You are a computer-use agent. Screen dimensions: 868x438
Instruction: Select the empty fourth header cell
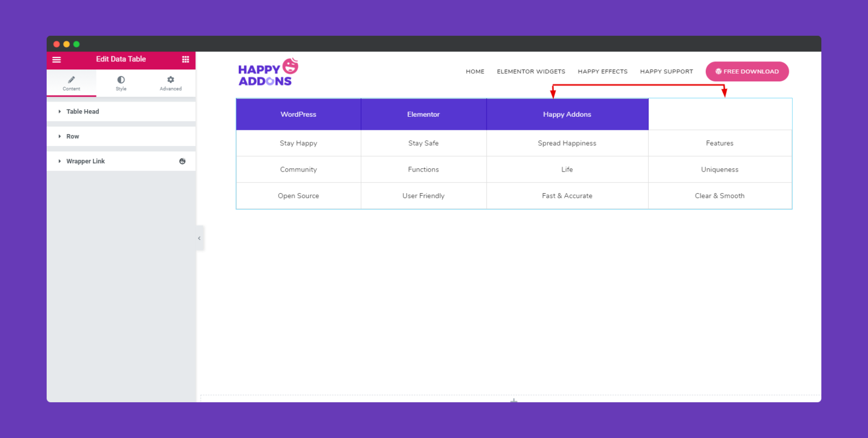tap(720, 115)
